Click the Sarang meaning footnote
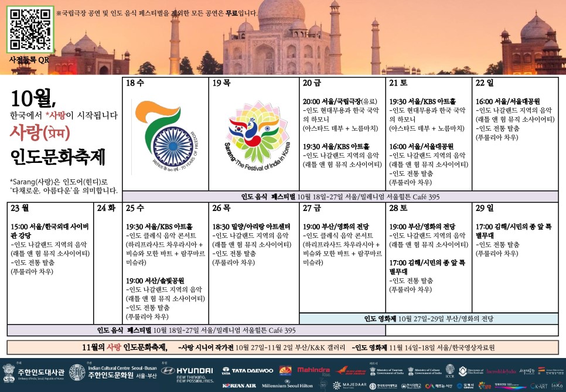This screenshot has width=566, height=392. click(x=64, y=186)
